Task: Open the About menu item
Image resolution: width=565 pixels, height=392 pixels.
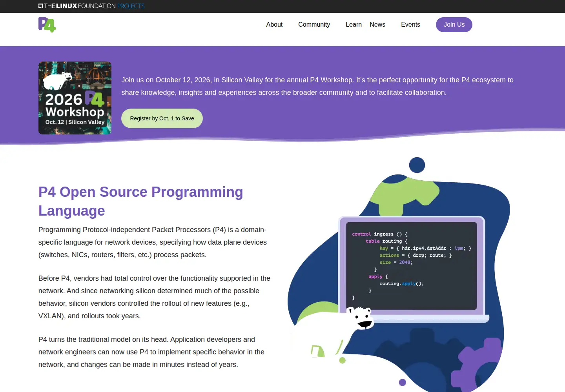Action: 274,25
